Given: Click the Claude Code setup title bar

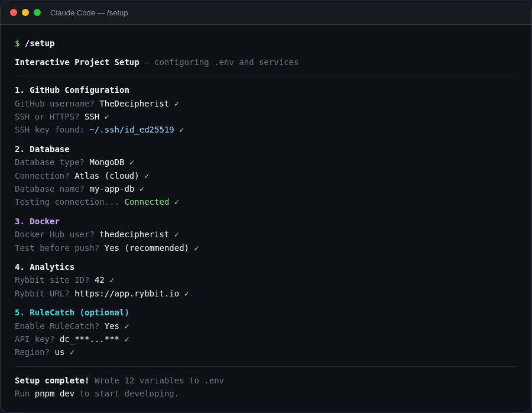Looking at the screenshot, I should tap(89, 12).
